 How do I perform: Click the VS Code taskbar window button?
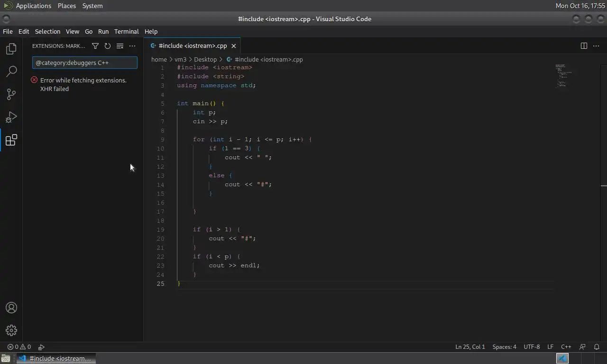pos(56,358)
